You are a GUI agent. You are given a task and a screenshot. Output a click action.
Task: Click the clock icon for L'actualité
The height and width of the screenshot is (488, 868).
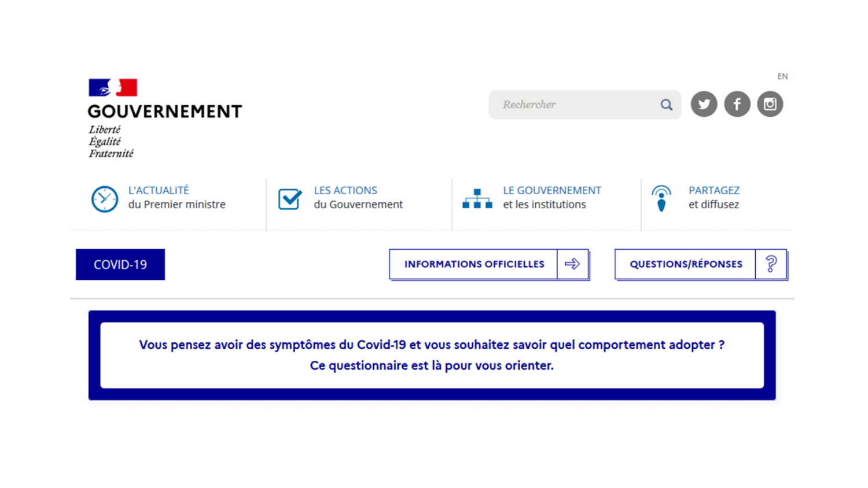105,199
